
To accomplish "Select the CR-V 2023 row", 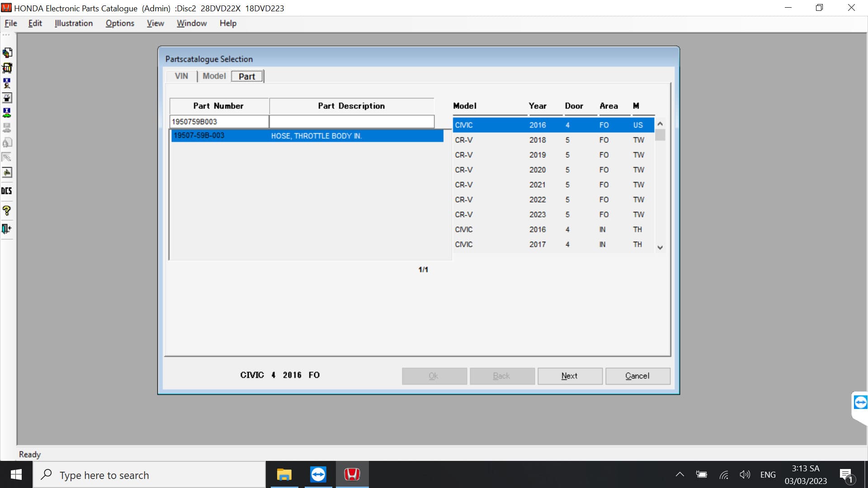I will (x=553, y=215).
